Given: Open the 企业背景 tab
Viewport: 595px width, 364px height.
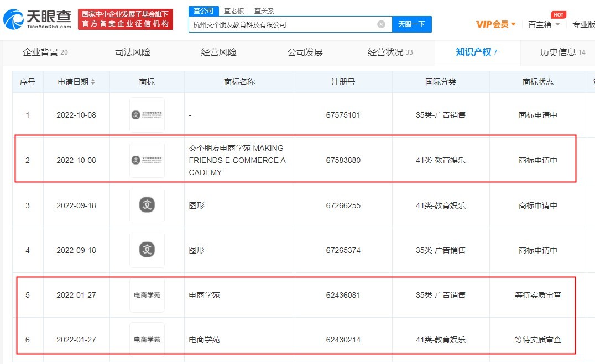Looking at the screenshot, I should [45, 52].
